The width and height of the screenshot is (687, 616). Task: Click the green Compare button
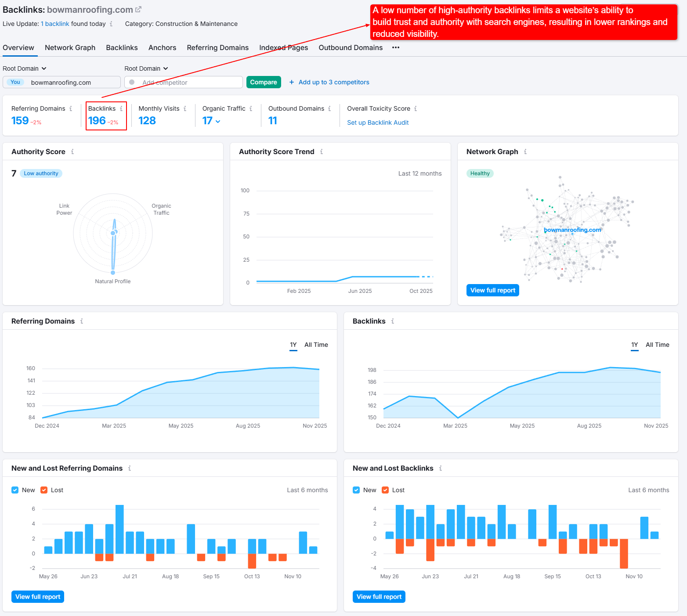264,82
